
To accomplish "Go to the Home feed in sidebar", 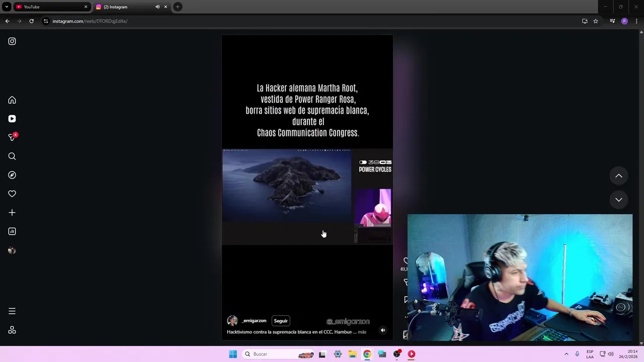I will pos(12,100).
